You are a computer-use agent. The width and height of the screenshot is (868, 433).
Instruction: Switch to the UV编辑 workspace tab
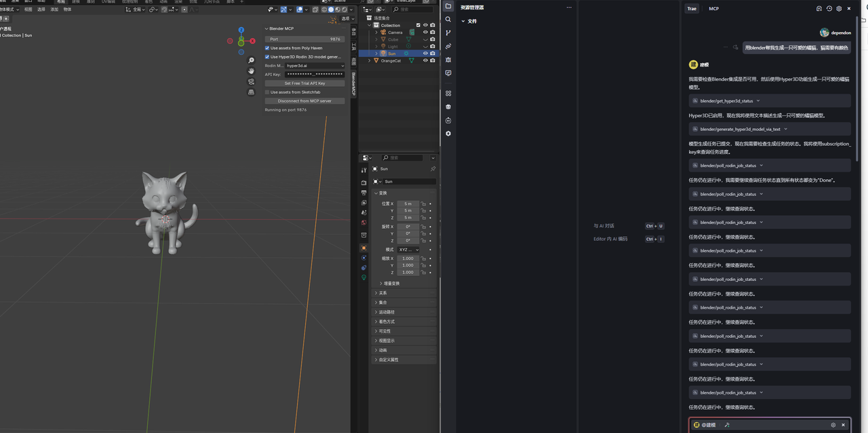point(105,2)
